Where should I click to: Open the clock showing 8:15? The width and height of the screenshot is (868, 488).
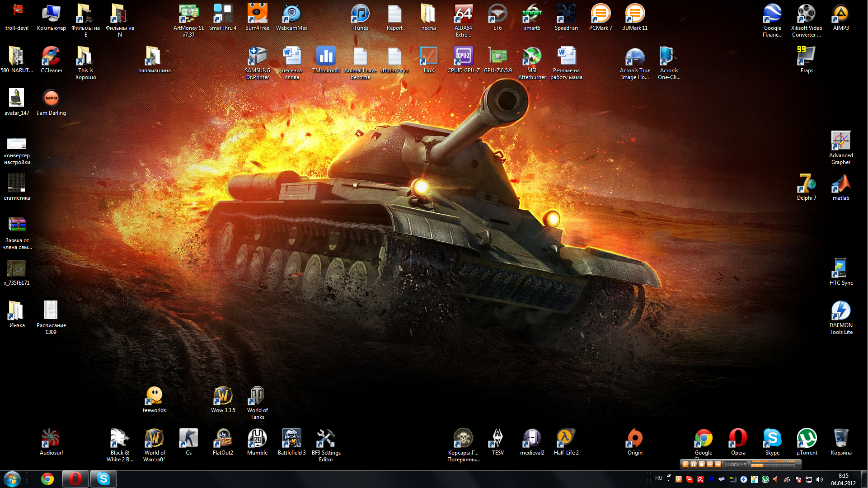843,479
